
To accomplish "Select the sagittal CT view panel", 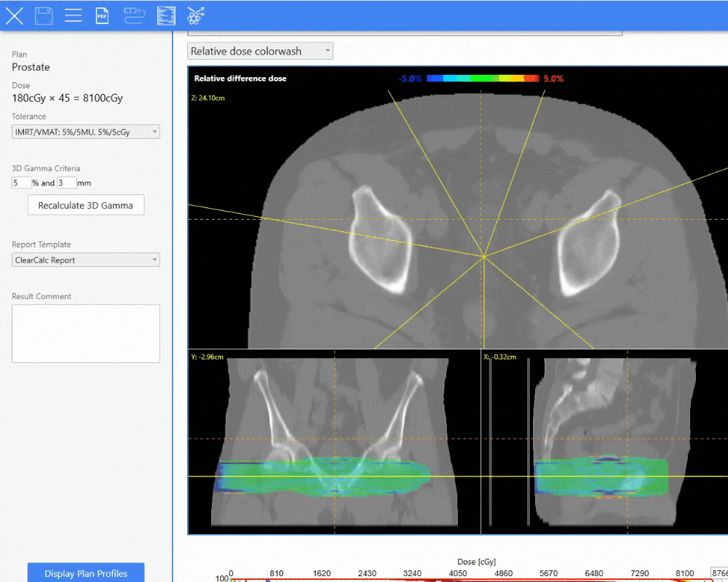I will click(x=604, y=442).
